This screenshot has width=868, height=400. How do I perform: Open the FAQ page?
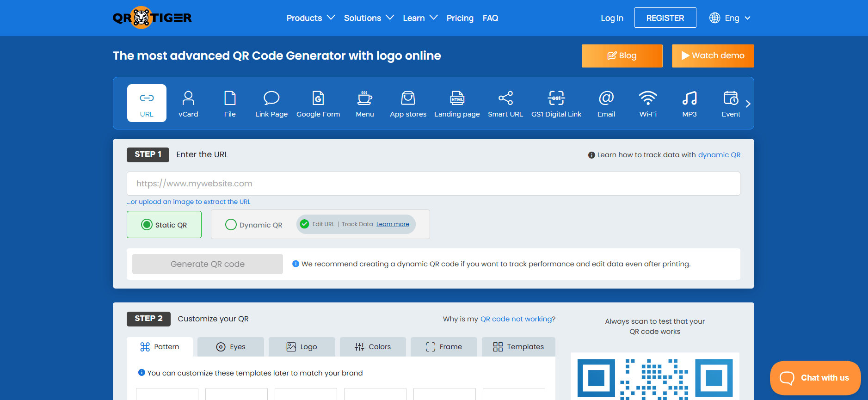(490, 18)
